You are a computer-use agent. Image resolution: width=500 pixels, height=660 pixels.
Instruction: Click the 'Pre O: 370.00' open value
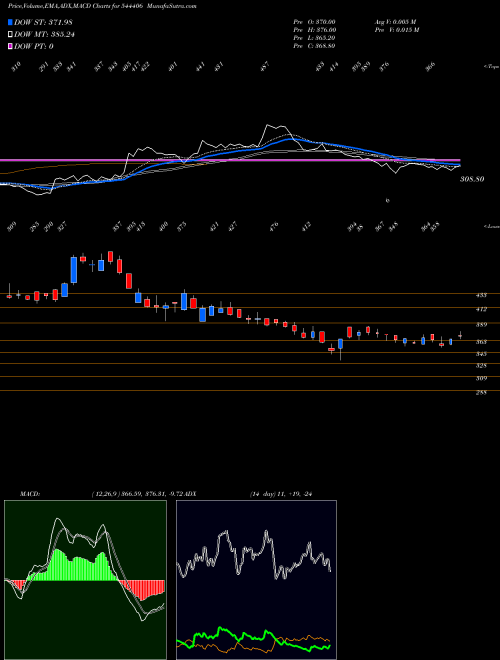click(x=314, y=22)
